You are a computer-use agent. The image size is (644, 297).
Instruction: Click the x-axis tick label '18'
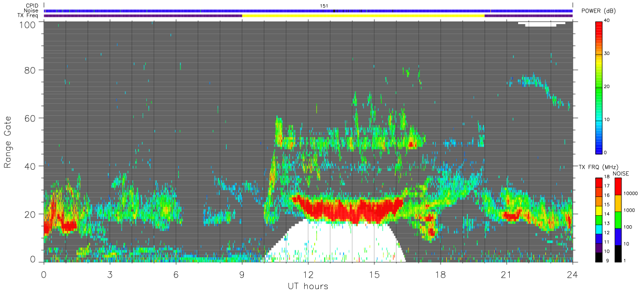440,274
